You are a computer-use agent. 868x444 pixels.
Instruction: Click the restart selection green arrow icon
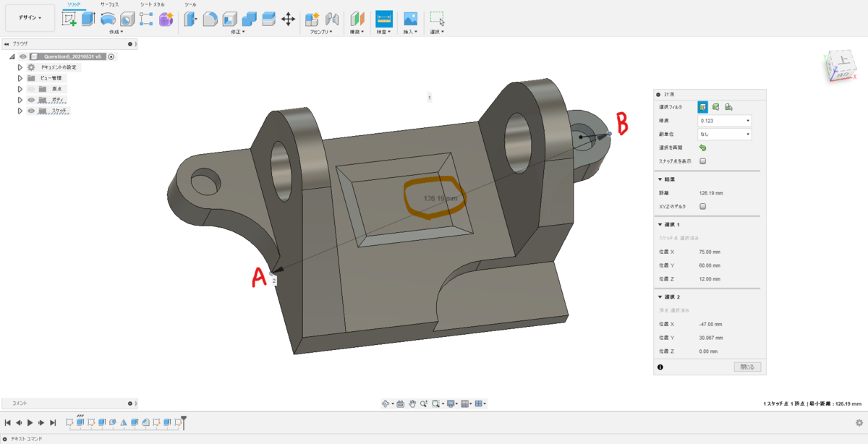(702, 148)
